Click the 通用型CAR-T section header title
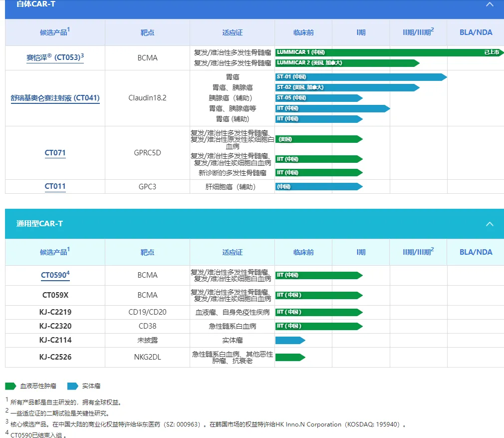Image resolution: width=504 pixels, height=438 pixels. click(39, 224)
